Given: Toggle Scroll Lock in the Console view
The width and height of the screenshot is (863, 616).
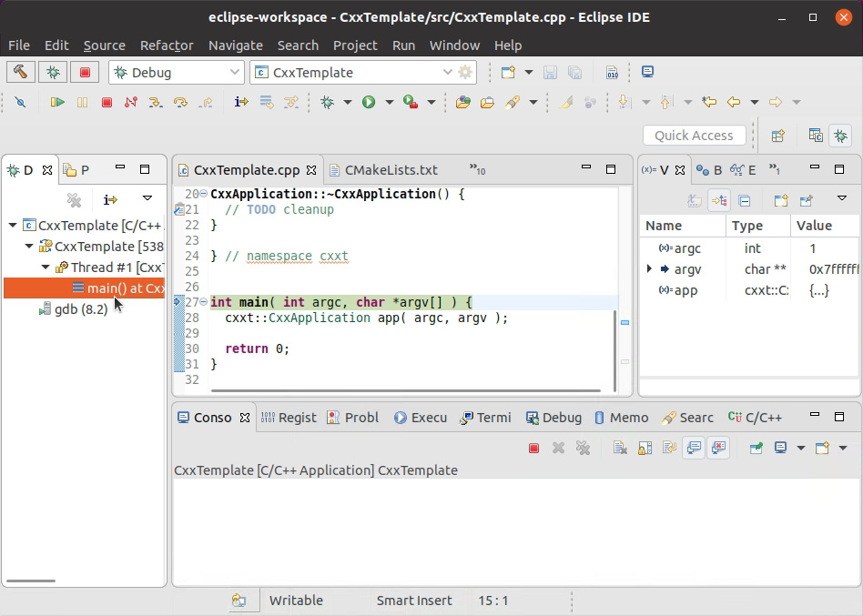Looking at the screenshot, I should tap(646, 448).
